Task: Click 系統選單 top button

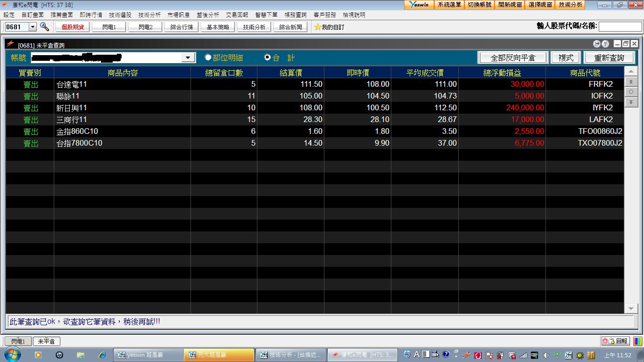Action: click(449, 5)
